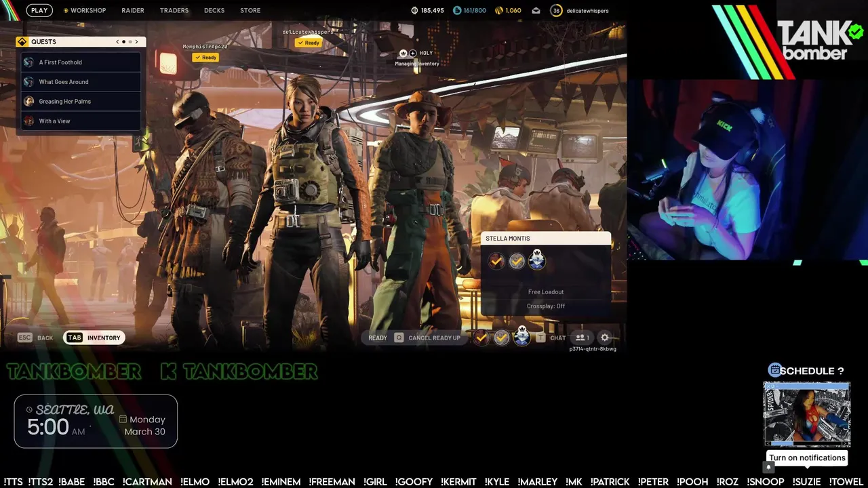Select first squad avatar in Stella Montis panel
Screen dimensions: 868x488
point(496,261)
